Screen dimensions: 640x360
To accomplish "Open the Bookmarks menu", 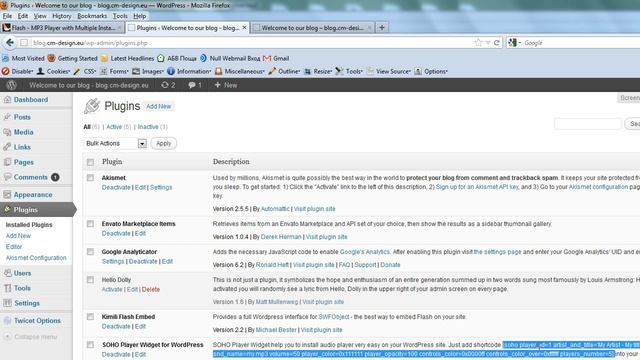I will (x=92, y=16).
